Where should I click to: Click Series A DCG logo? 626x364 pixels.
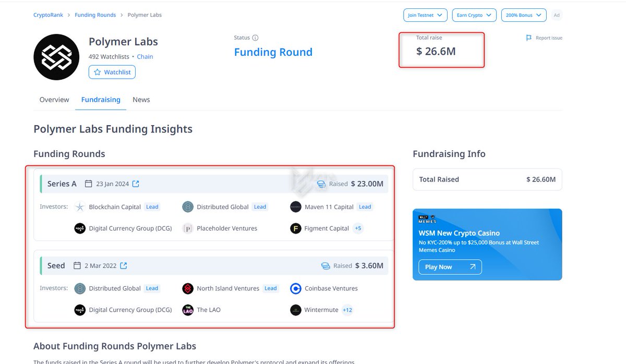coord(80,228)
